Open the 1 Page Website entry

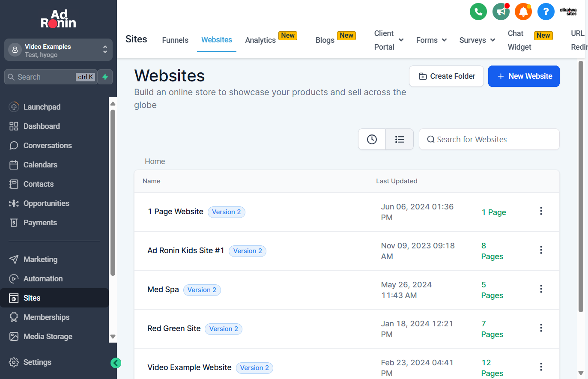176,212
